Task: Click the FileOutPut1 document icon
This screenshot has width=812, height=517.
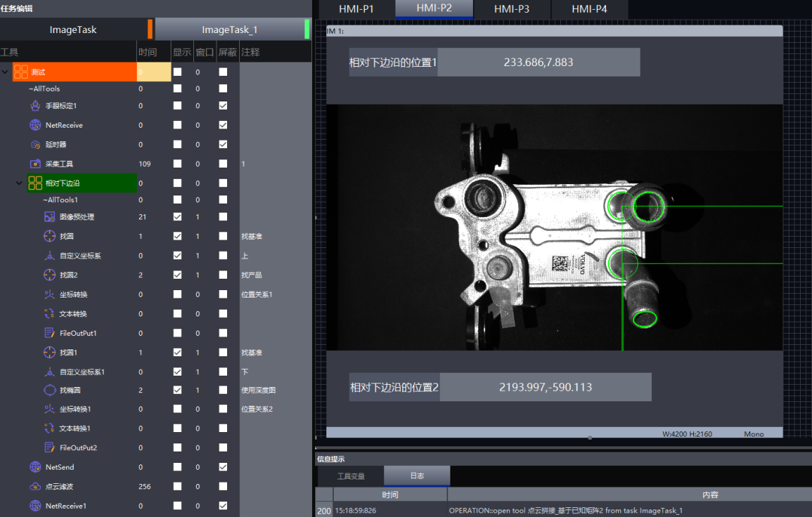Action: 49,333
